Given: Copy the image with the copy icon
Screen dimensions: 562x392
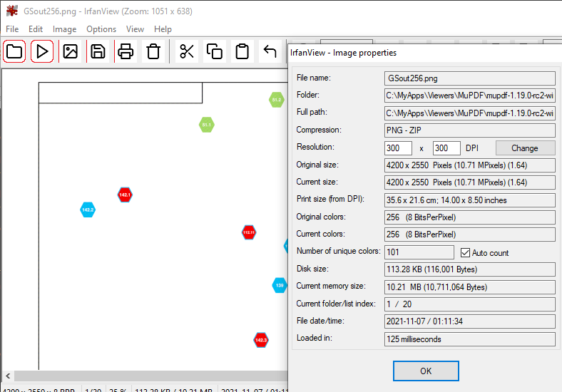Looking at the screenshot, I should tap(215, 51).
